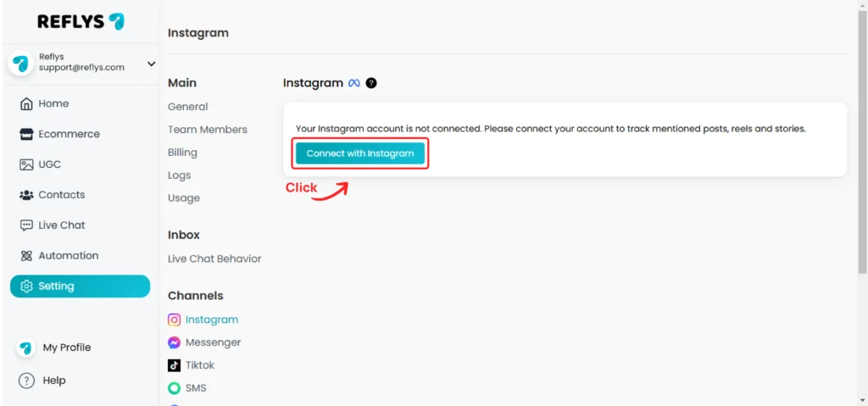Click the Home icon in sidebar
Screen dimensions: 868x406
26,103
